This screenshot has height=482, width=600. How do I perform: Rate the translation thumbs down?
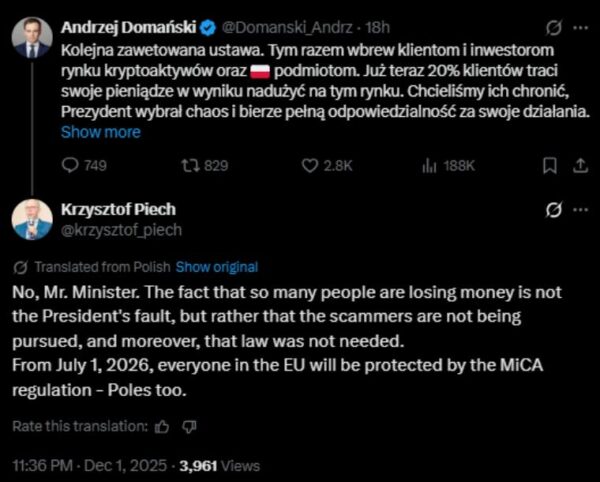[x=189, y=427]
